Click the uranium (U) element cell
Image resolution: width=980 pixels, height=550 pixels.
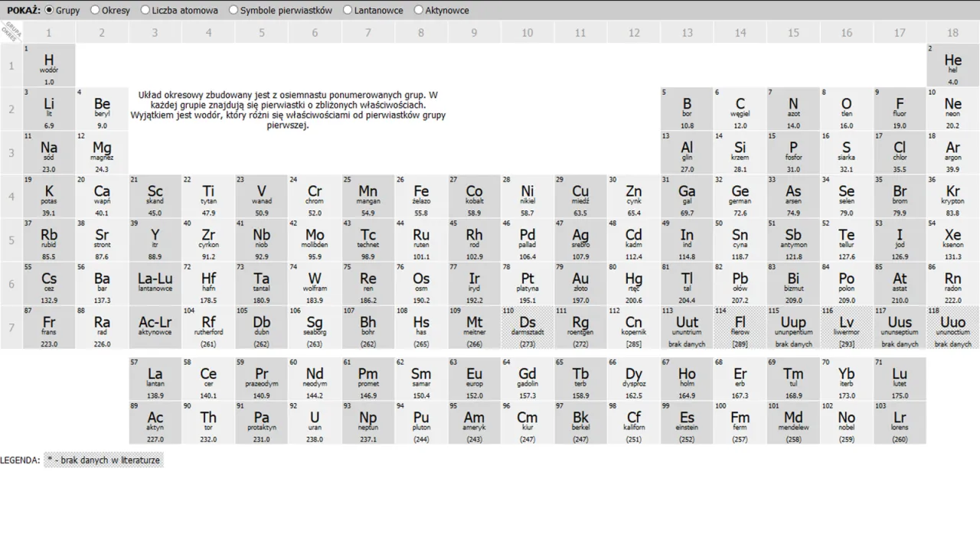click(x=315, y=422)
